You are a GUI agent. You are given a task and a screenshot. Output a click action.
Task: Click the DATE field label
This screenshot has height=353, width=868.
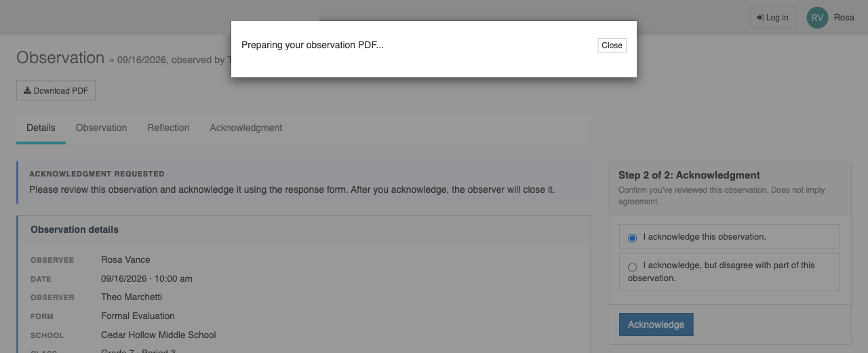pos(41,279)
